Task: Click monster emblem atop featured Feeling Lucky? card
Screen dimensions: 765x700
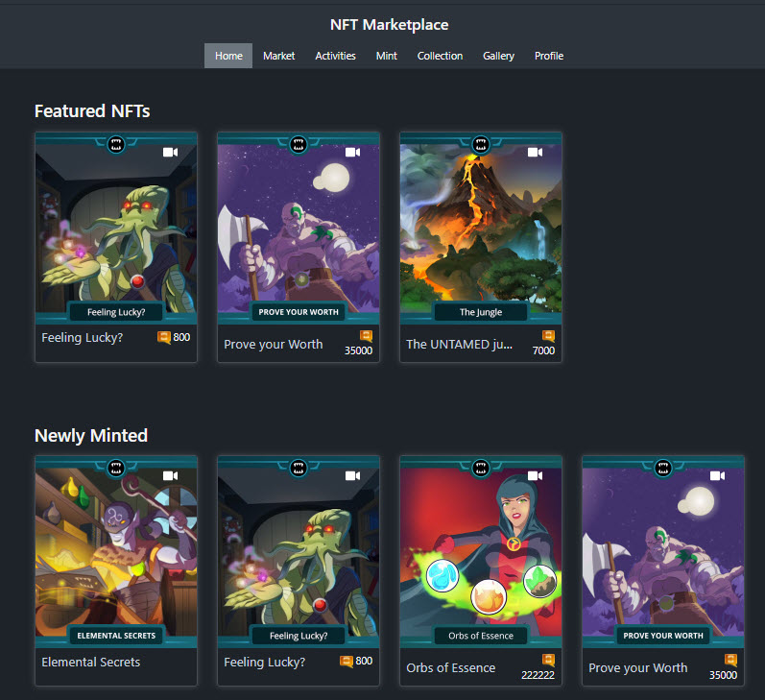Action: pyautogui.click(x=116, y=144)
